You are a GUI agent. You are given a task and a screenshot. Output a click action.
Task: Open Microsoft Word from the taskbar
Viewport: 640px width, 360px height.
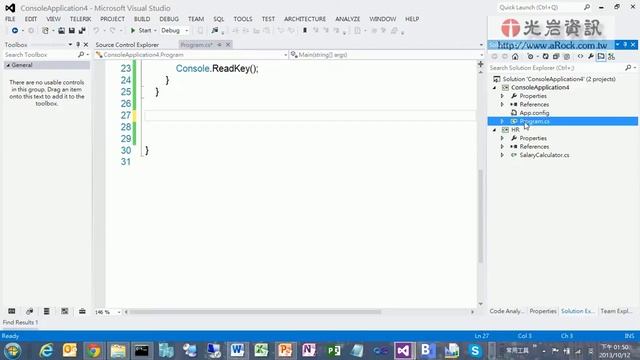(x=237, y=351)
